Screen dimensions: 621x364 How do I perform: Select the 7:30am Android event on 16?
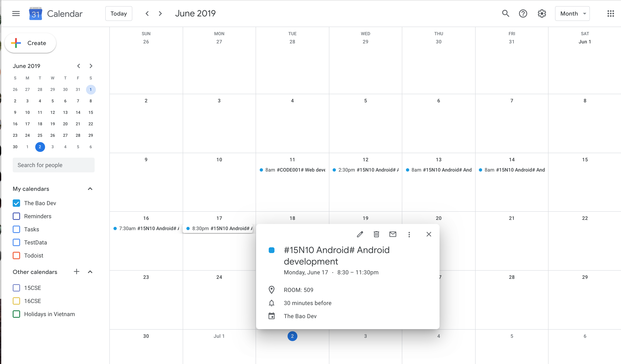coord(146,228)
